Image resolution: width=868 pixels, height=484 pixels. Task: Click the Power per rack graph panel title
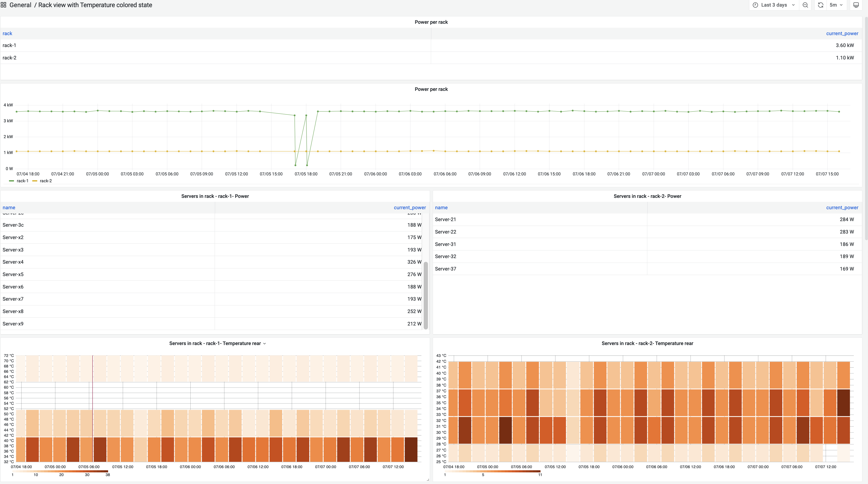431,89
